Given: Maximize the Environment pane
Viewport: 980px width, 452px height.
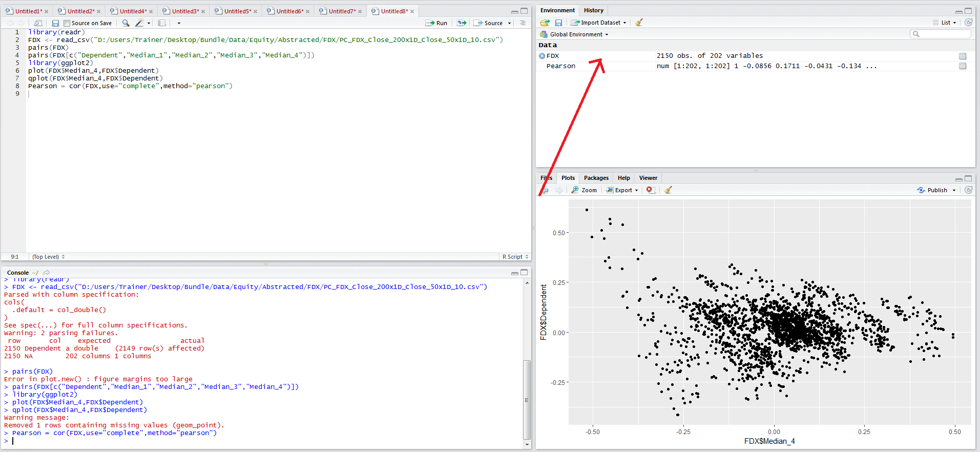Looking at the screenshot, I should [x=968, y=11].
